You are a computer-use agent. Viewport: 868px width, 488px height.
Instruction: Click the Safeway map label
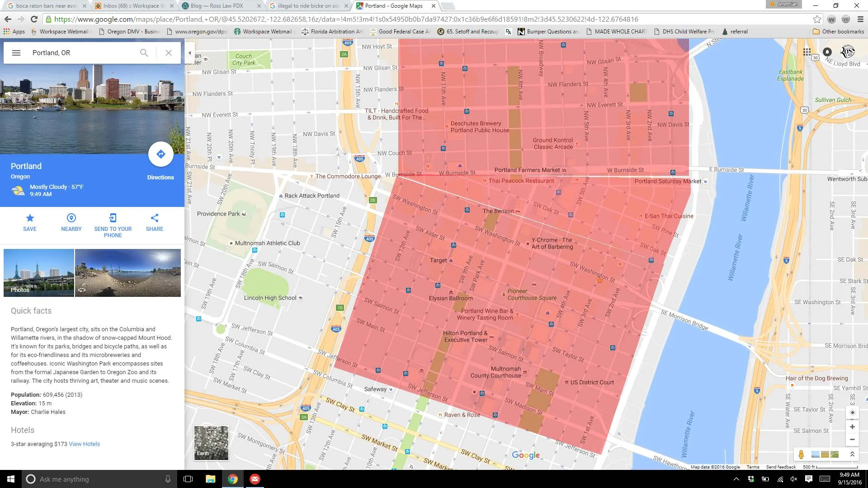click(x=375, y=389)
